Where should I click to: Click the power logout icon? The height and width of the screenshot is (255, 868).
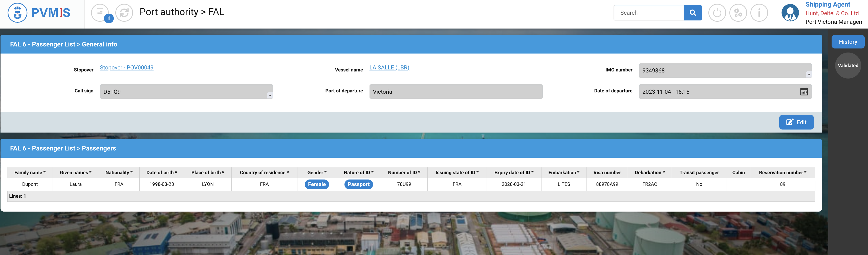coord(717,13)
